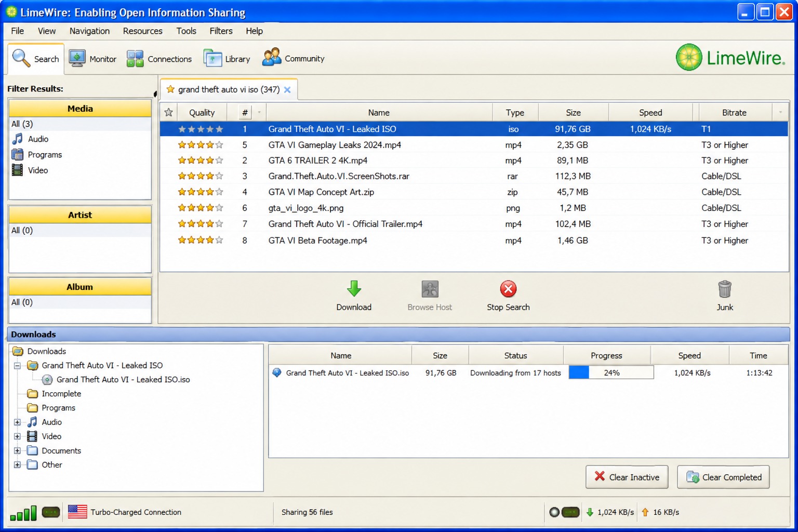The width and height of the screenshot is (798, 532).
Task: Click the LimeWire logo
Action: click(x=730, y=57)
